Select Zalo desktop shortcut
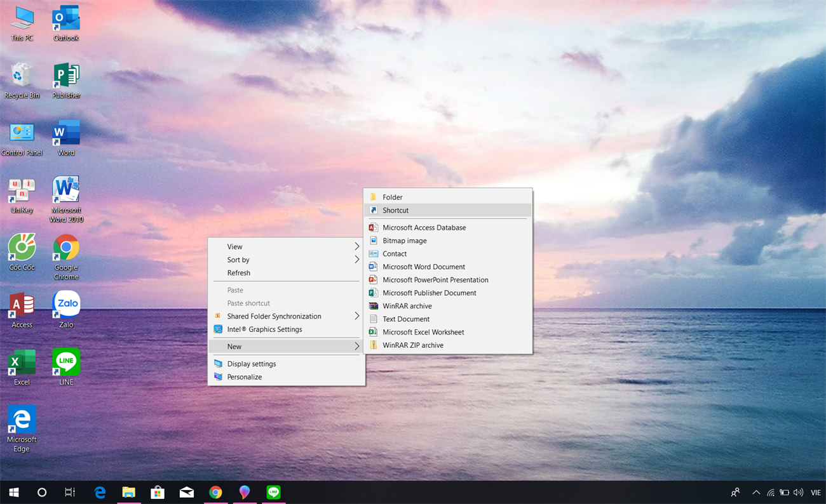 66,310
